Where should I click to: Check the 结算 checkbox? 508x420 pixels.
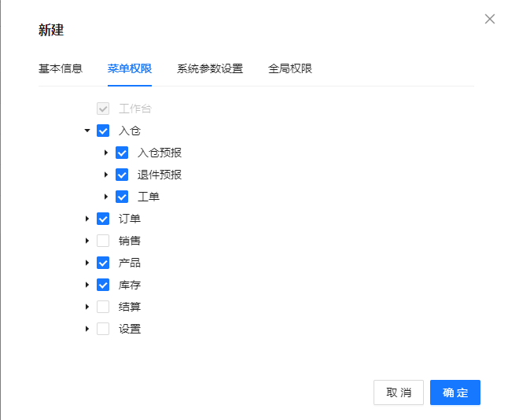(x=103, y=307)
